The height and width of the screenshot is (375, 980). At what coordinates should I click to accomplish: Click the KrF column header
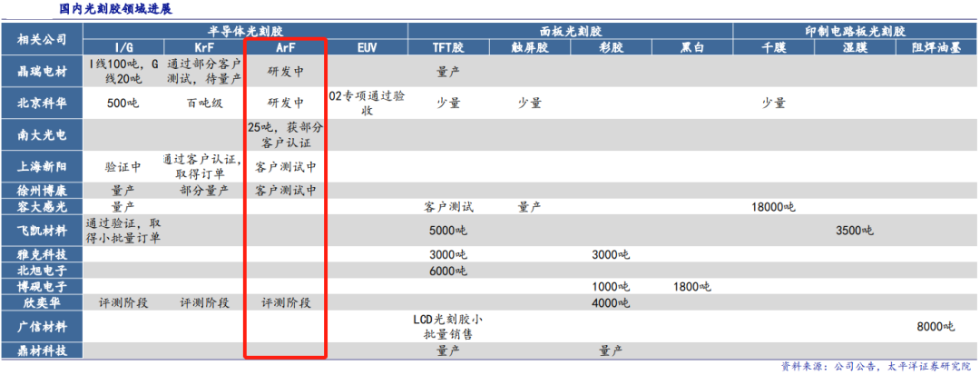click(x=204, y=47)
